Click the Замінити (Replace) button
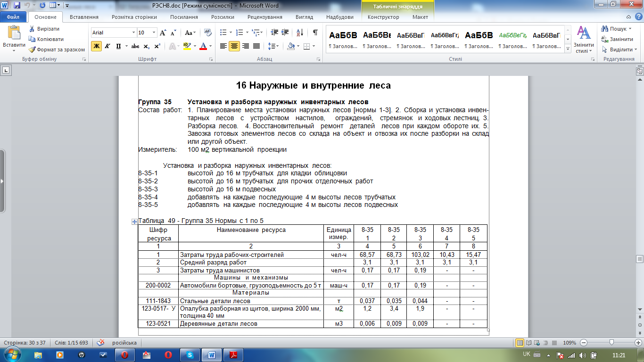Viewport: 644px width, 362px height. [x=620, y=39]
